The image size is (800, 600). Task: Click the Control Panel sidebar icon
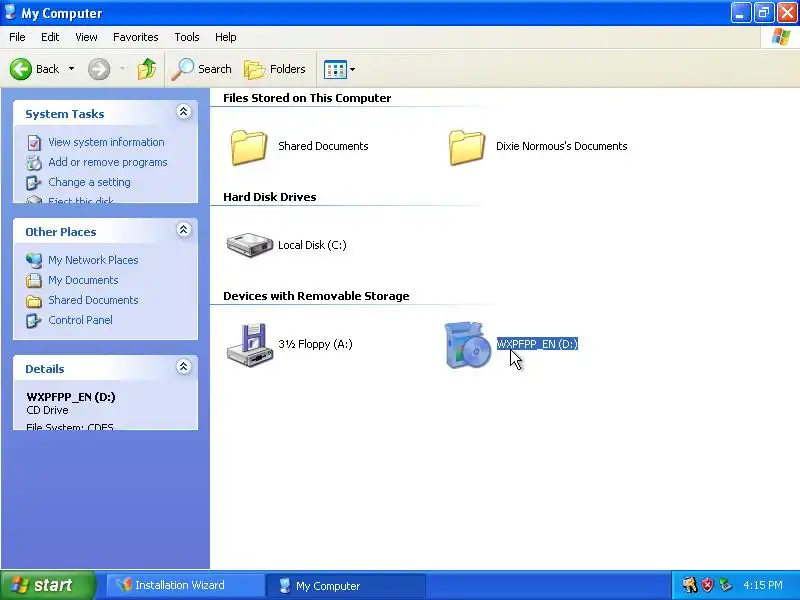pyautogui.click(x=34, y=320)
